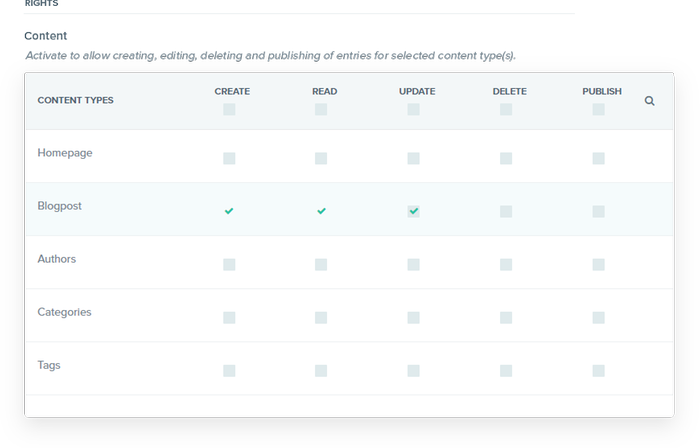Enable Update permission for Homepage

[413, 158]
